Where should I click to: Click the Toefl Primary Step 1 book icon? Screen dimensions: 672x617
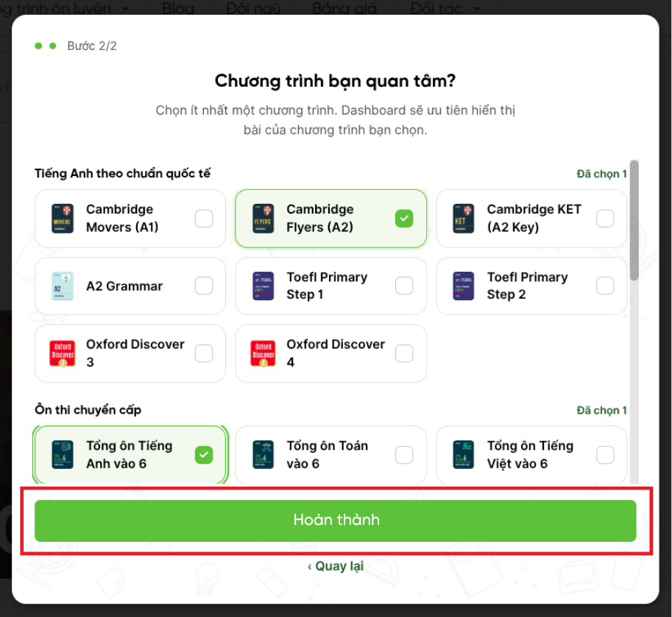(264, 286)
